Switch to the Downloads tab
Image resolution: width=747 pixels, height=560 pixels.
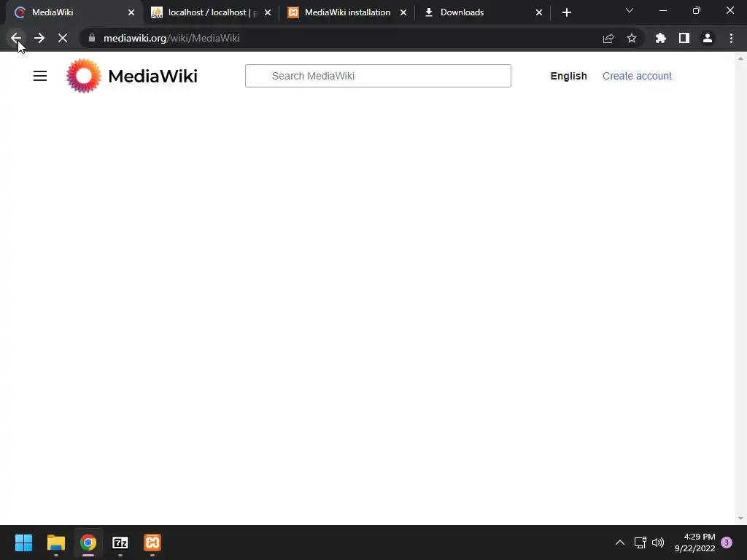point(481,12)
